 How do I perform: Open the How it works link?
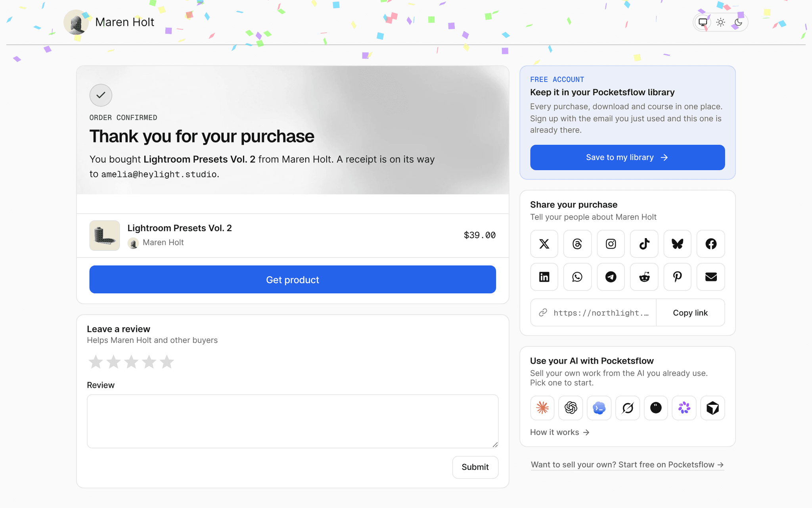tap(560, 432)
